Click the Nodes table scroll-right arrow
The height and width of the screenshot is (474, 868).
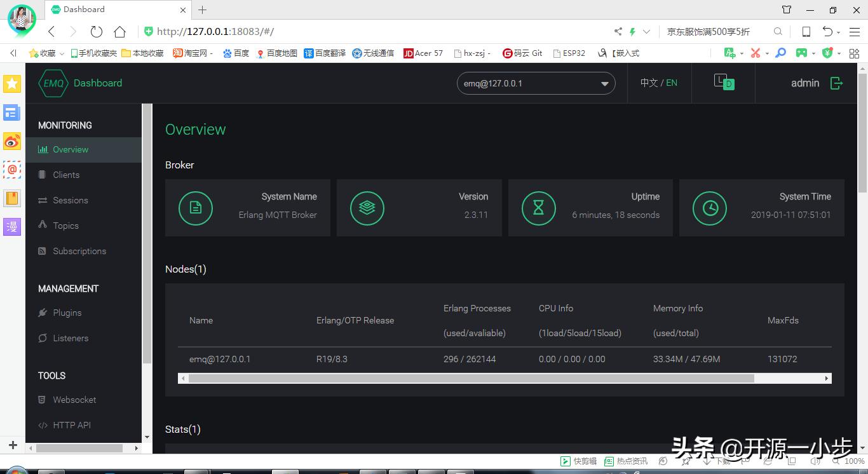pos(827,378)
